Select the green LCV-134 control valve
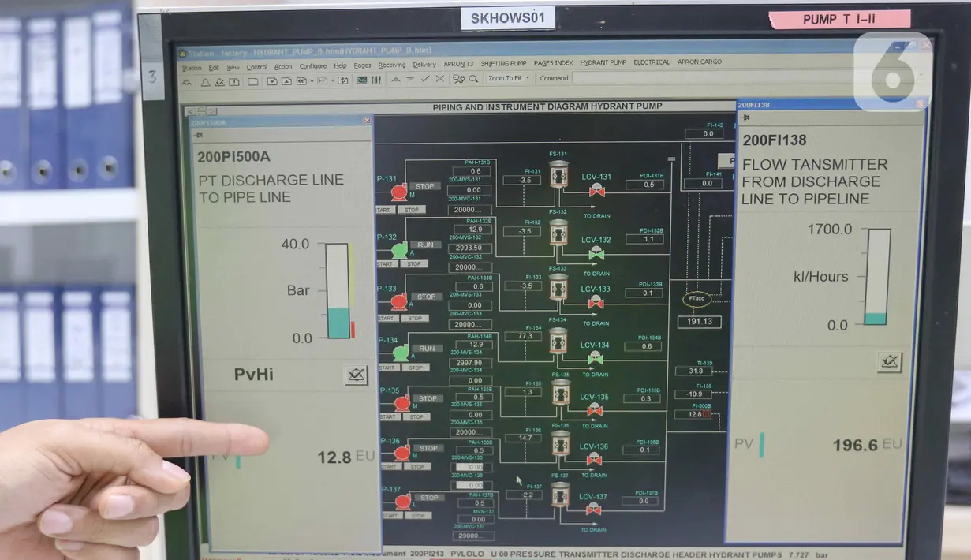The width and height of the screenshot is (971, 560). pos(595,359)
